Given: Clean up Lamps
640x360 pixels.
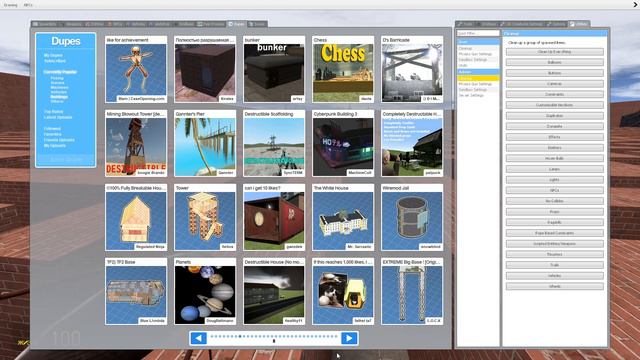Looking at the screenshot, I should click(x=555, y=169).
